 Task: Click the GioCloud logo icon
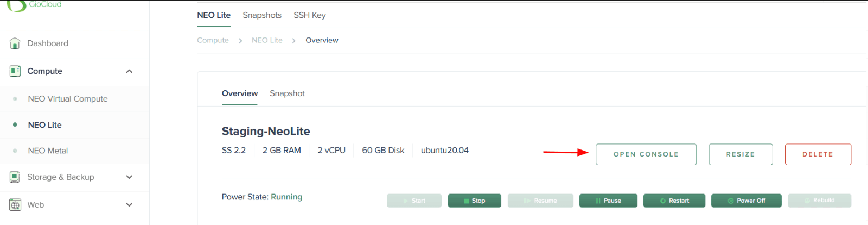[x=16, y=5]
